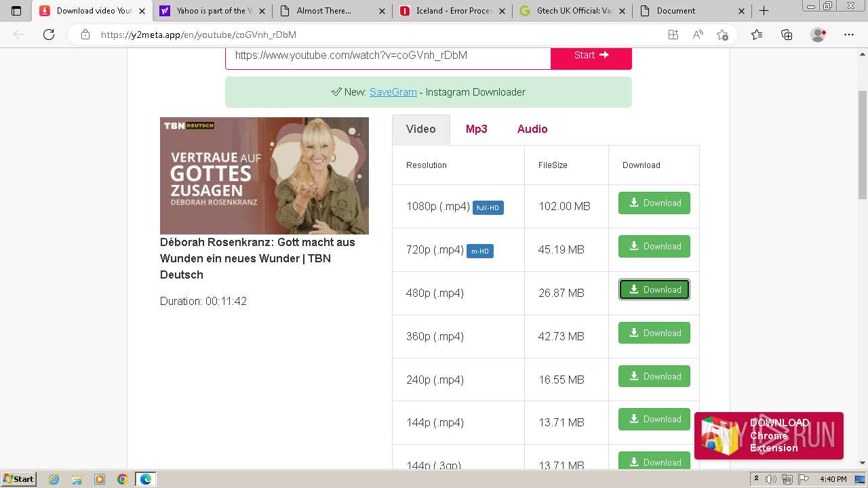Download the 480p mp4 video
The image size is (868, 488).
pos(654,289)
